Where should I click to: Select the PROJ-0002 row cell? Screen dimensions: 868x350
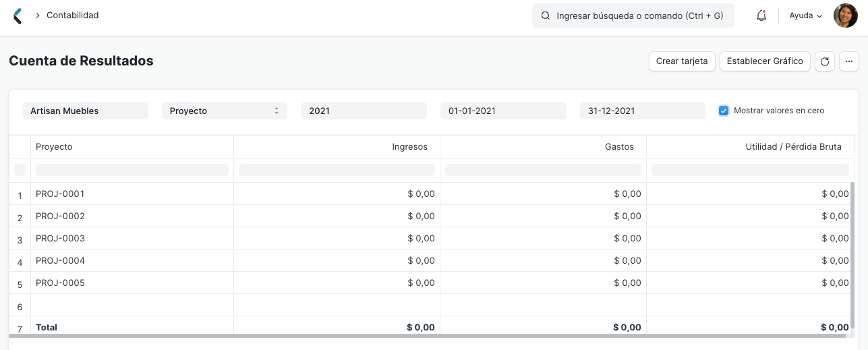pos(132,216)
